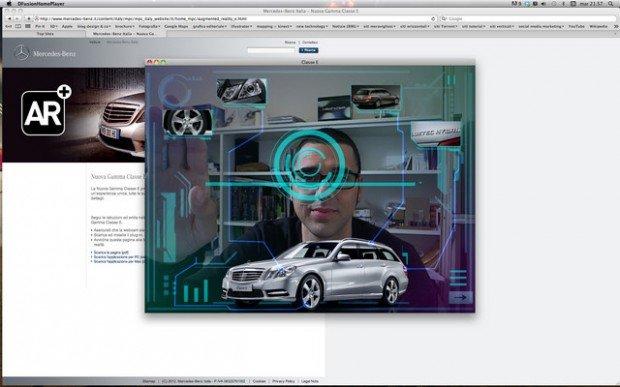The height and width of the screenshot is (387, 620).
Task: Open the Top Sites grid icon
Action: (x=28, y=26)
